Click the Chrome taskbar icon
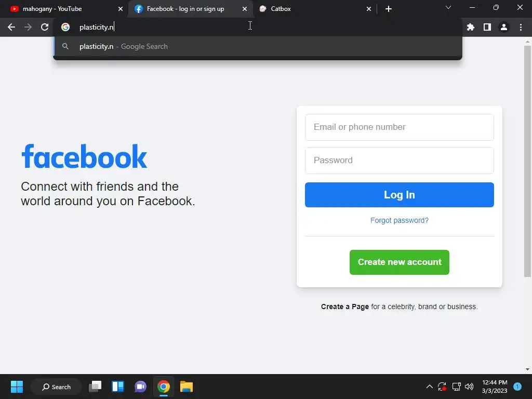Image resolution: width=532 pixels, height=399 pixels. [x=163, y=387]
